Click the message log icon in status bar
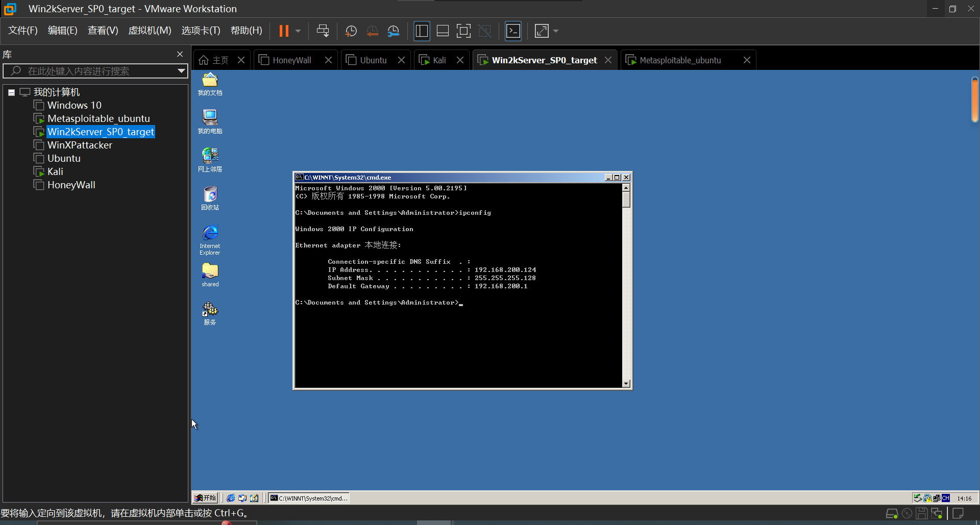Screen dimensions: 980x525 (x=958, y=514)
